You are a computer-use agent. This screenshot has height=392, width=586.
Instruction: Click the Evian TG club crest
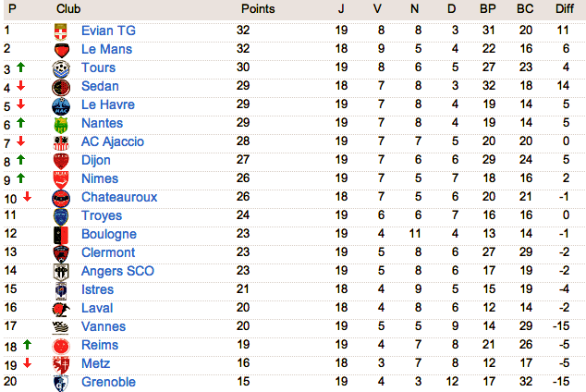[61, 31]
